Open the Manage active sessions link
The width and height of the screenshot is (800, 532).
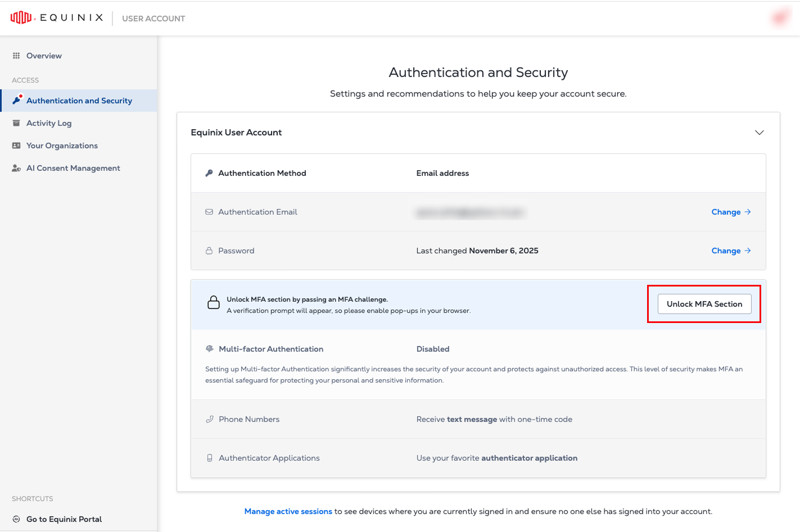point(288,511)
